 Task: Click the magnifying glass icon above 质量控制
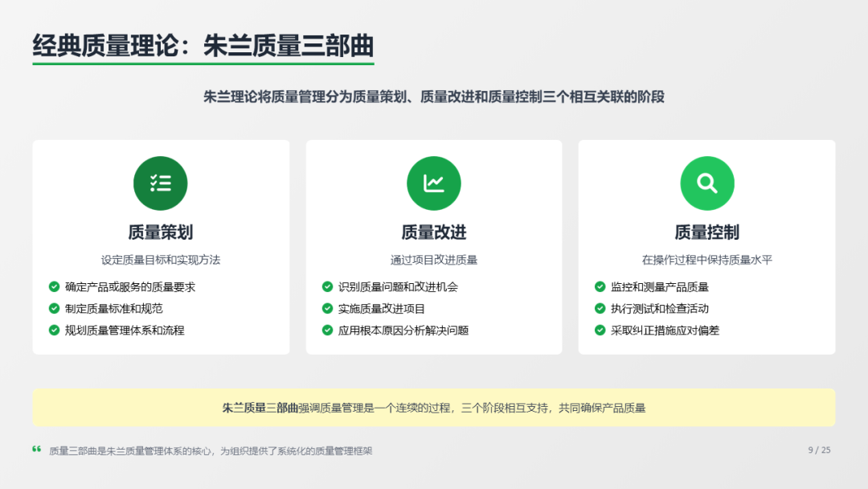point(707,183)
